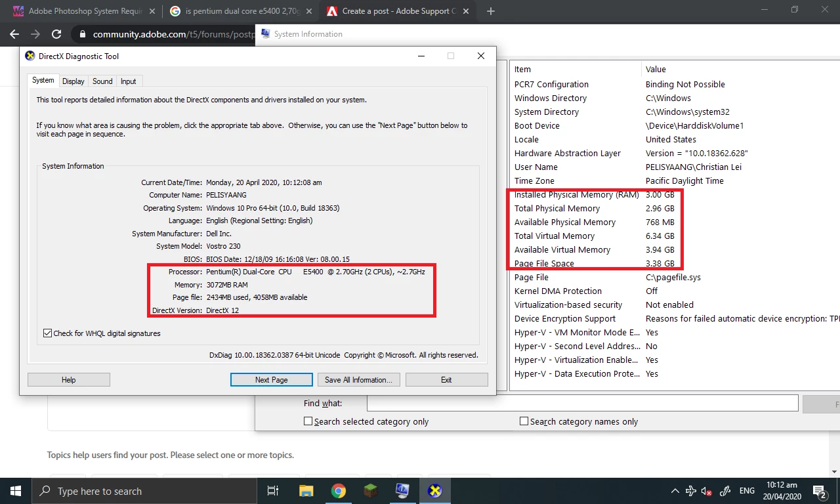Open the notification center icon
This screenshot has height=504, width=840.
[820, 491]
